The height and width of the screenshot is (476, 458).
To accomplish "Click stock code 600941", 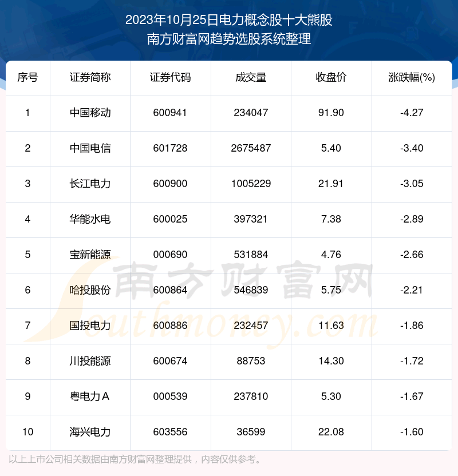I will (170, 113).
